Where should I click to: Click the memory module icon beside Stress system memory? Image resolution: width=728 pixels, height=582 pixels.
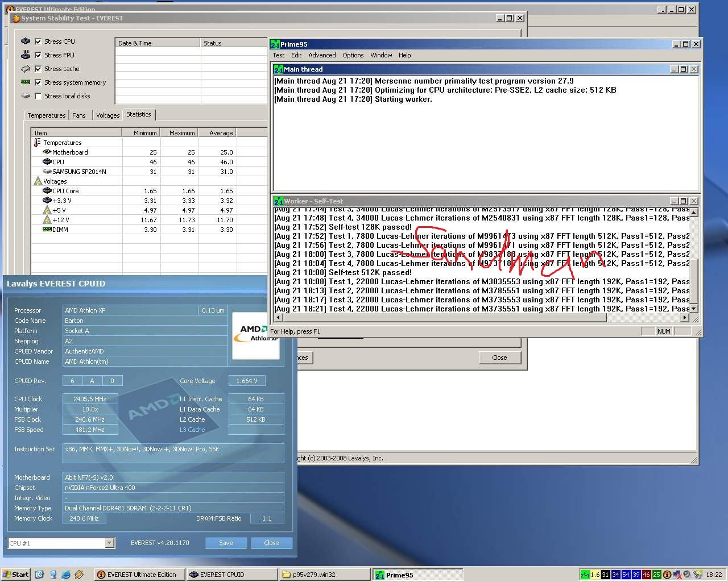26,82
